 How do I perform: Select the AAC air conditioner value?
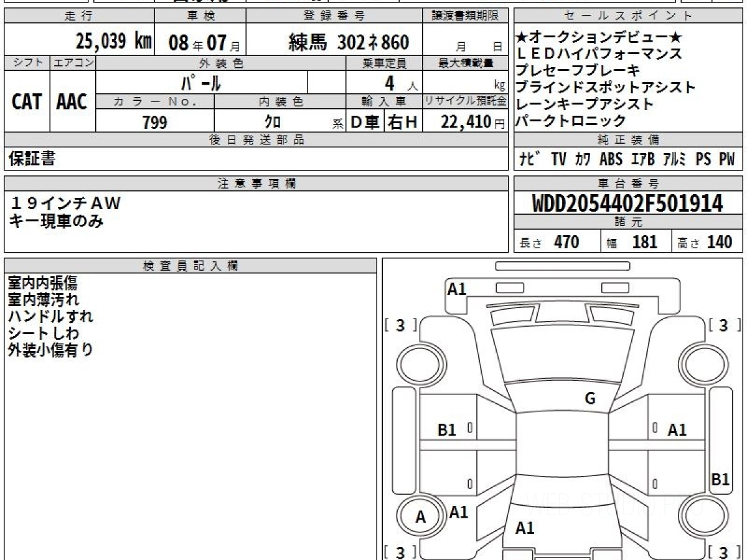click(72, 102)
